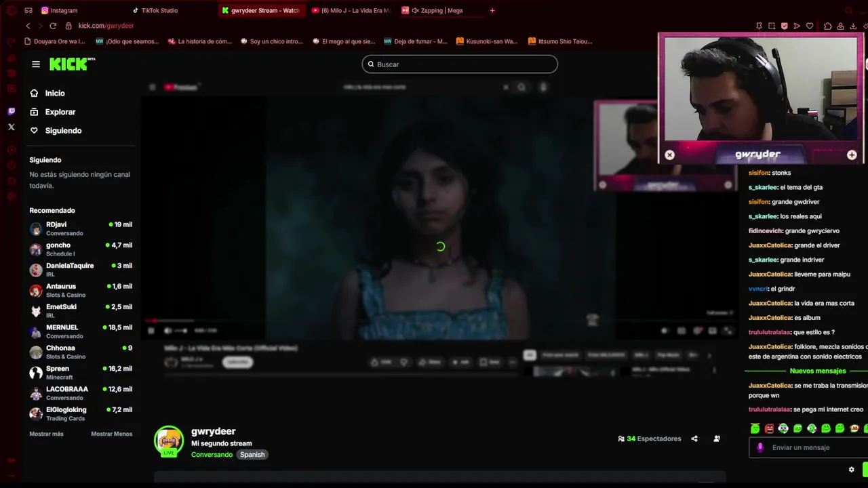Open the ¡Odio que seamos bookmark
Image resolution: width=868 pixels, height=488 pixels.
coord(127,41)
